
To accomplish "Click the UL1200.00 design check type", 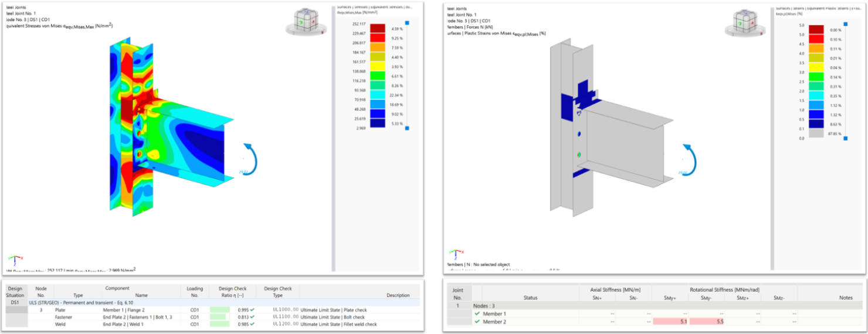I will point(286,324).
